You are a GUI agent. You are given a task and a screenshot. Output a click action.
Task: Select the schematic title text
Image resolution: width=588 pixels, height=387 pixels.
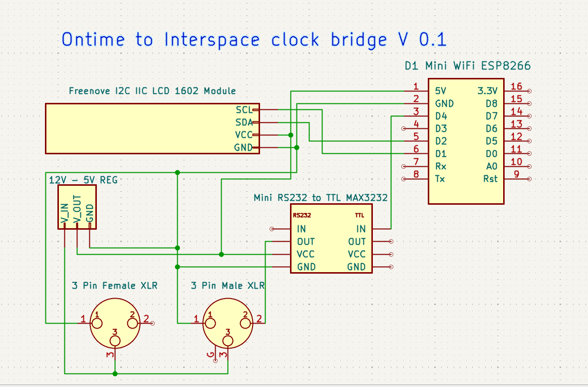(254, 39)
